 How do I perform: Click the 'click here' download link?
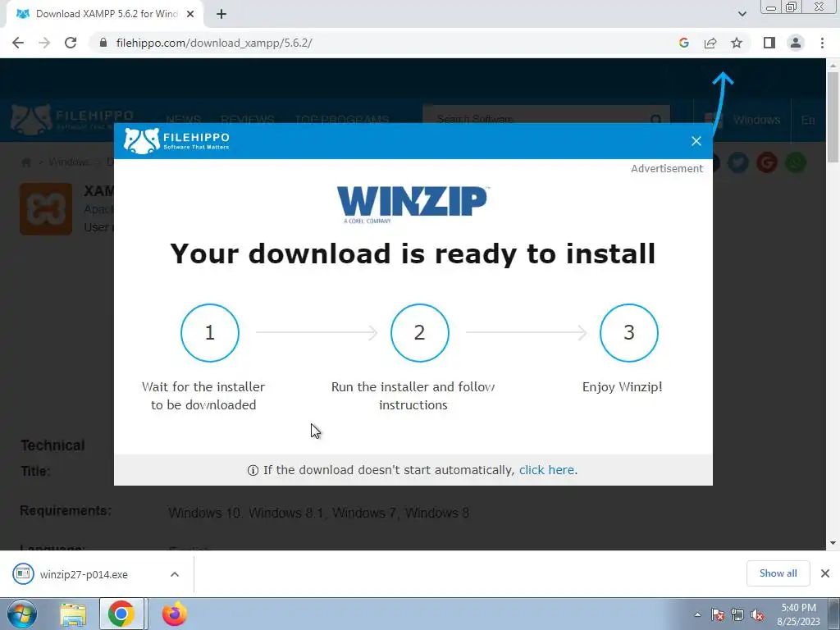click(x=546, y=470)
